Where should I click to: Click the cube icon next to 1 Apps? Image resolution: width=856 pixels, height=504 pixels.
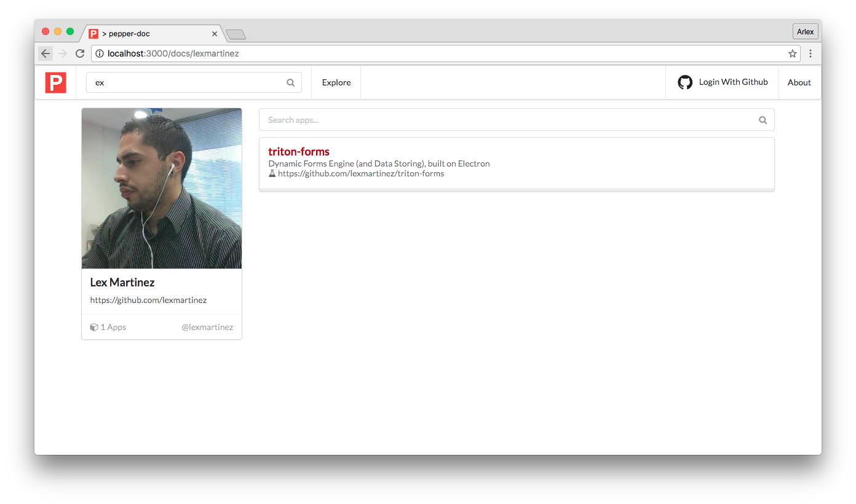[94, 327]
